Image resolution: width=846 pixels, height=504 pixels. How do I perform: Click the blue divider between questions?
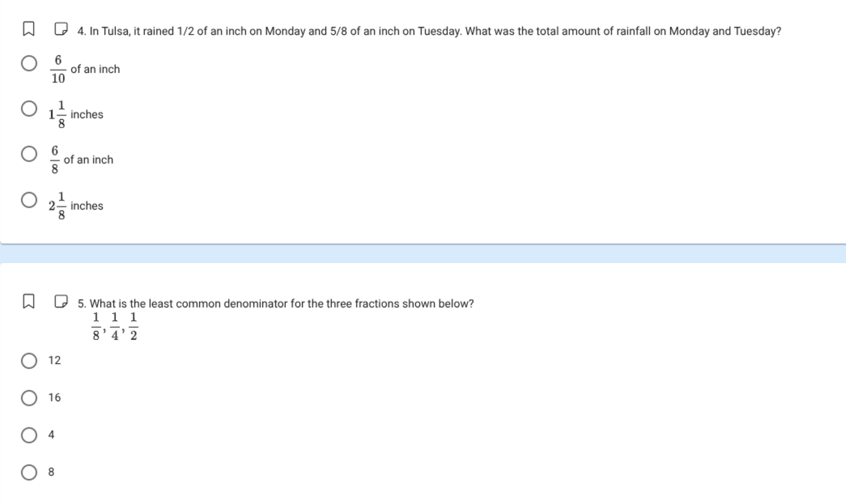coord(423,254)
